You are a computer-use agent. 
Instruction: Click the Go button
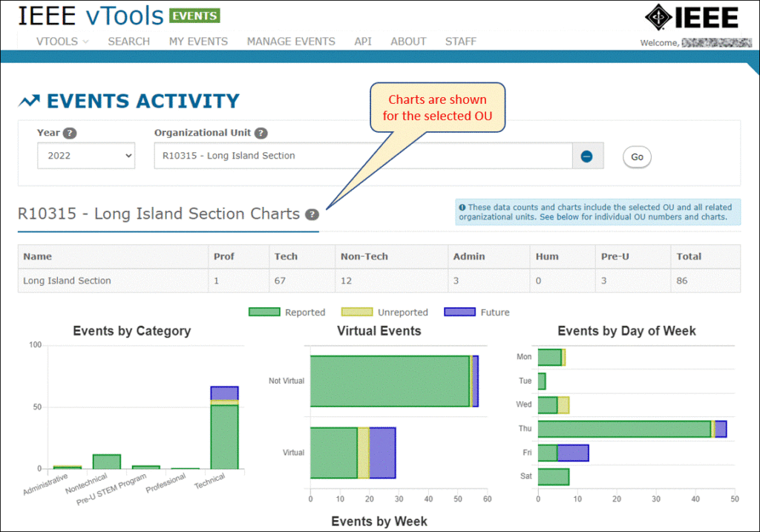click(x=636, y=157)
